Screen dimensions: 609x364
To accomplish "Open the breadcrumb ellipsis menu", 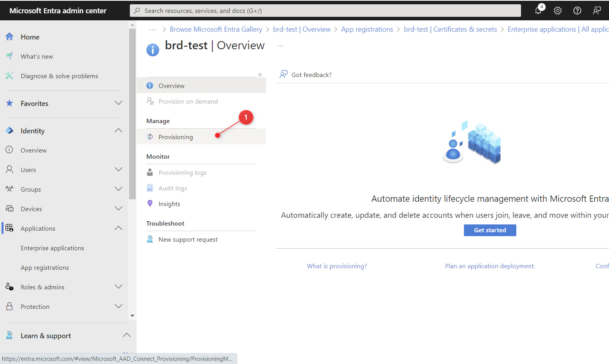I will [x=153, y=30].
